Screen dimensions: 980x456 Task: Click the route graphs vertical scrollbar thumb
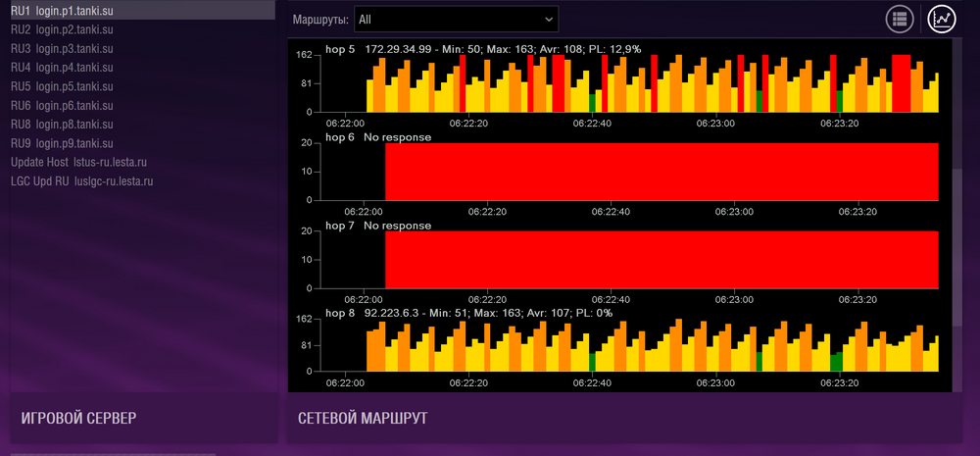click(956, 247)
